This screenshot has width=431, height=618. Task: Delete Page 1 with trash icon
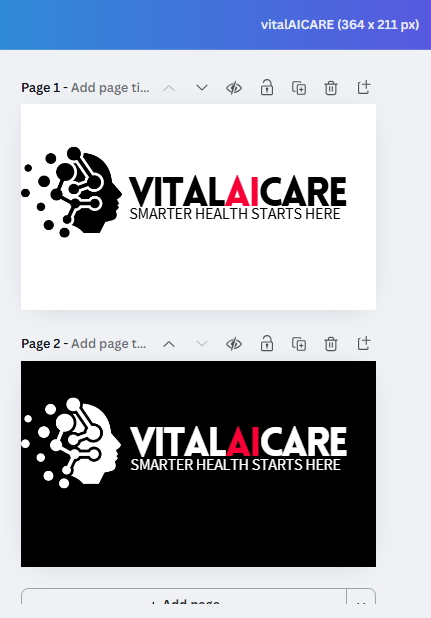[x=331, y=88]
